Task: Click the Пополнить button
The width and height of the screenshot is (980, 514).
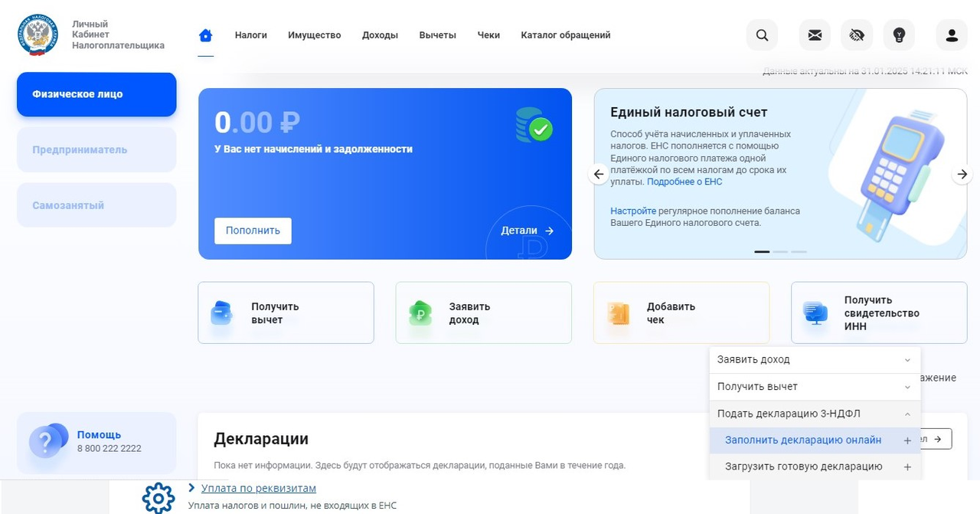Action: point(253,231)
